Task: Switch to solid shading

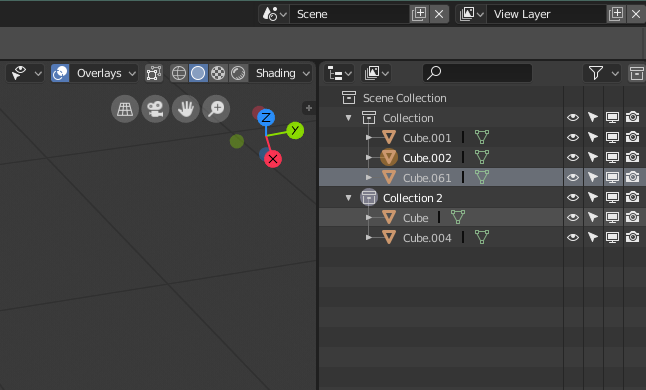Action: tap(198, 73)
